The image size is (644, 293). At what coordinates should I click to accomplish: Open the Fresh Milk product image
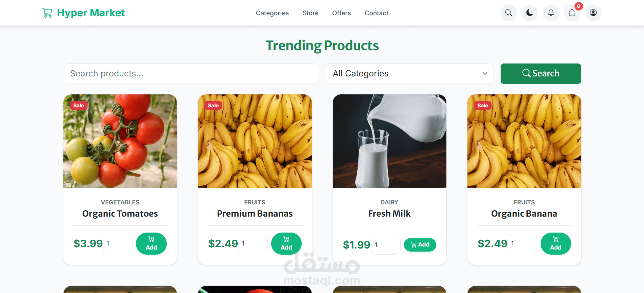(x=389, y=141)
